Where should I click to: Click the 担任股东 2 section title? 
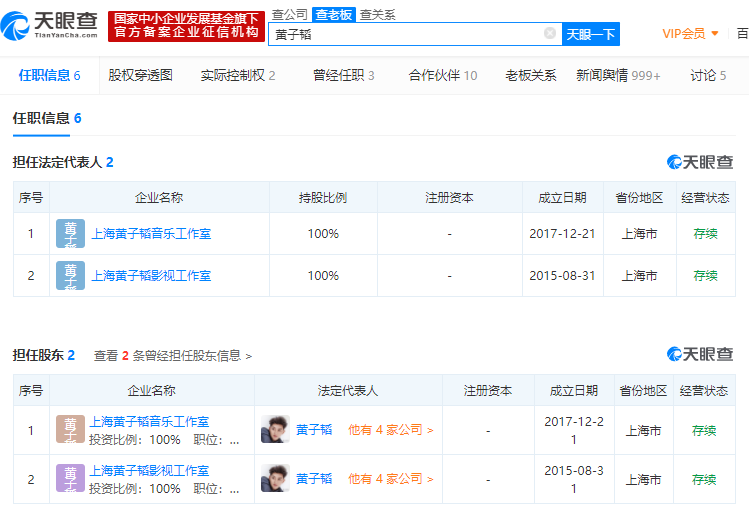point(44,355)
